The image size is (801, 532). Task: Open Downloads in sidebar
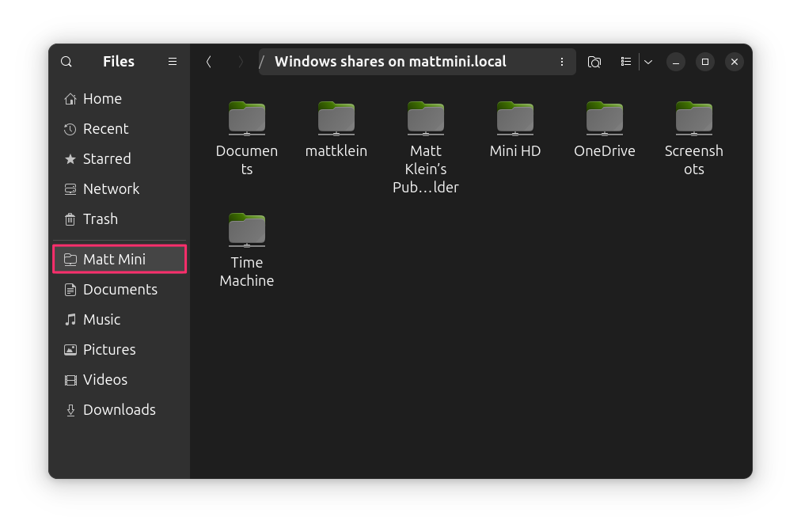click(120, 410)
